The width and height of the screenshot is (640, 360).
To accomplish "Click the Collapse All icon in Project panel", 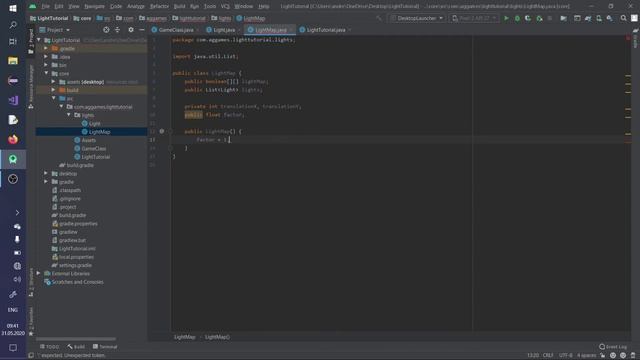I will [118, 30].
